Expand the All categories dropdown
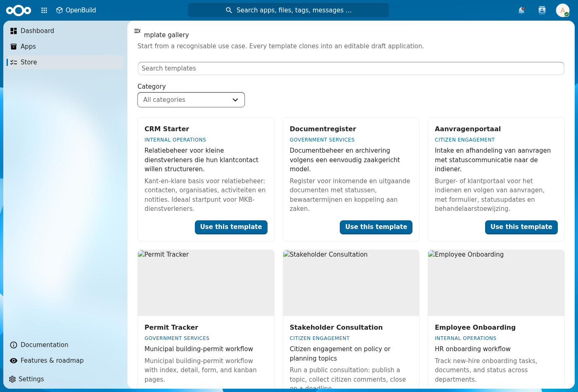Image resolution: width=578 pixels, height=392 pixels. coord(191,100)
